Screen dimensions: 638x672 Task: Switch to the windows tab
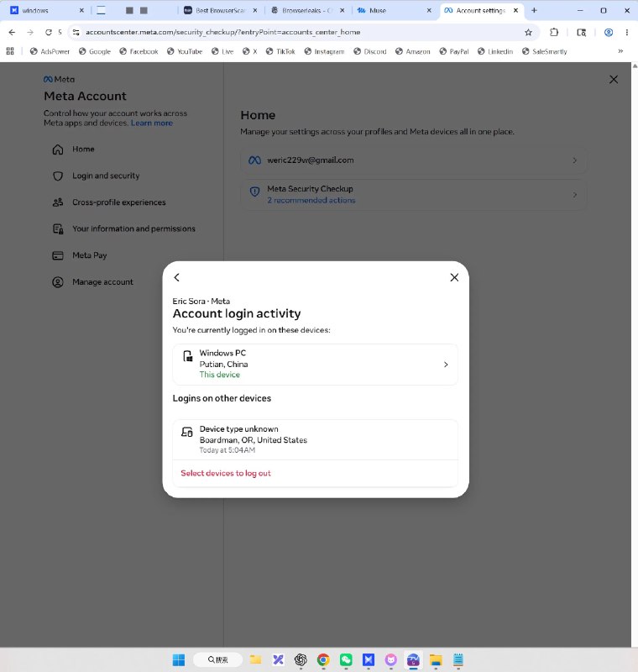click(x=47, y=10)
